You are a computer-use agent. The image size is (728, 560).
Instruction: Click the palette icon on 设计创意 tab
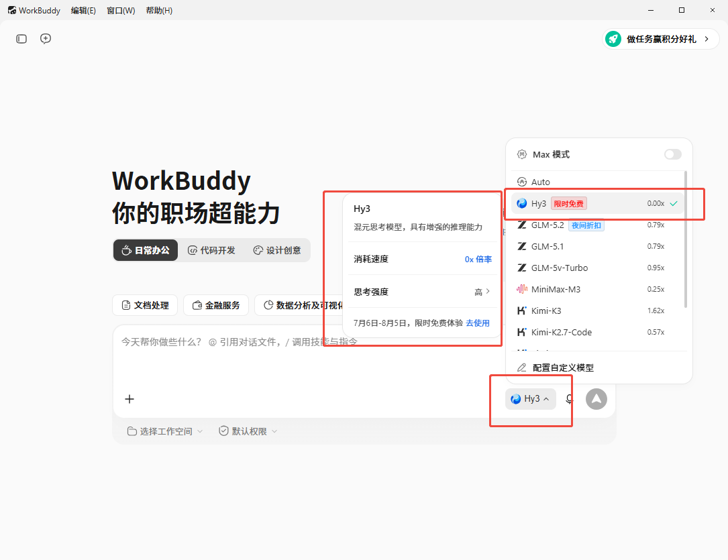click(x=258, y=251)
